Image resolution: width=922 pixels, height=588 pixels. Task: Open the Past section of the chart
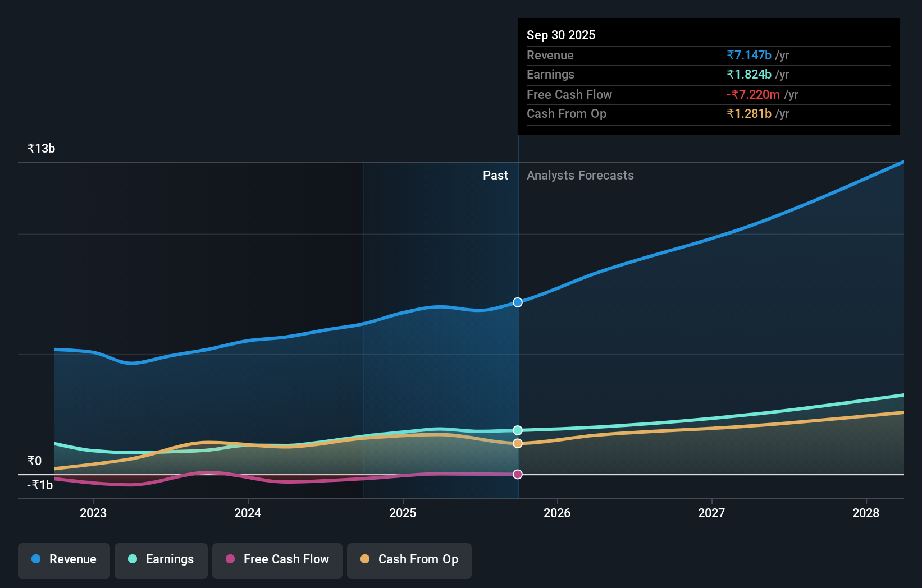[x=495, y=175]
